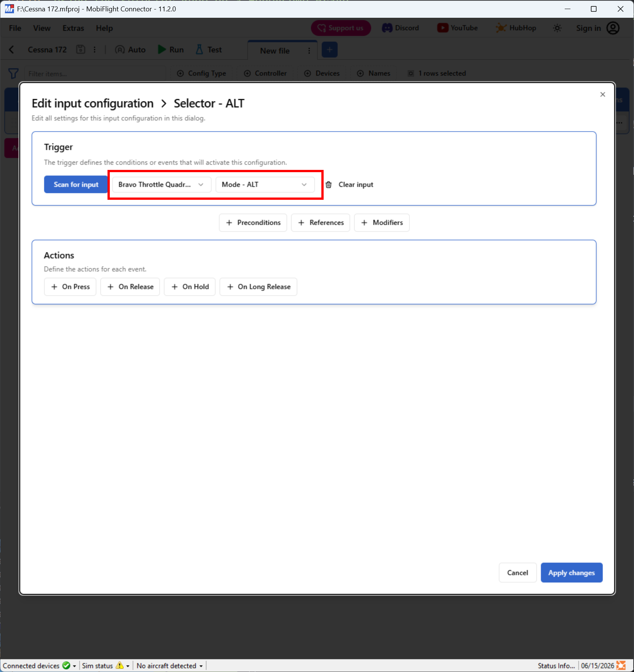Open the HubHop link

point(516,28)
